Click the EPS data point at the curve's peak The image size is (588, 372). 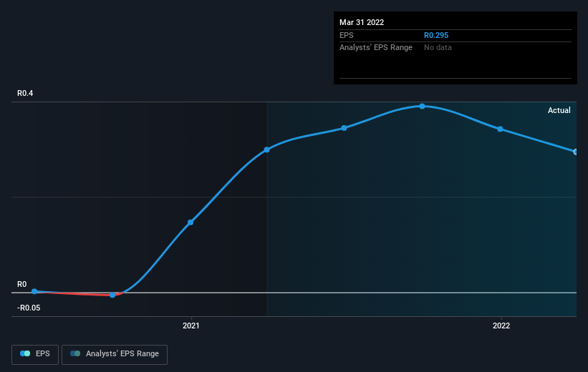[423, 107]
